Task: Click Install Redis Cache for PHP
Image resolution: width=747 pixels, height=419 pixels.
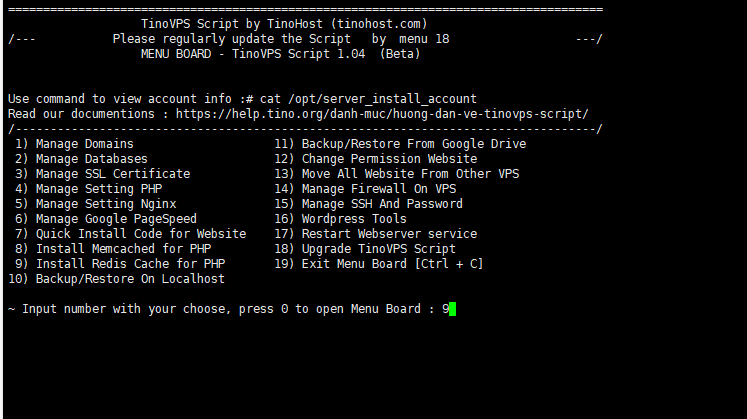Action: click(120, 264)
